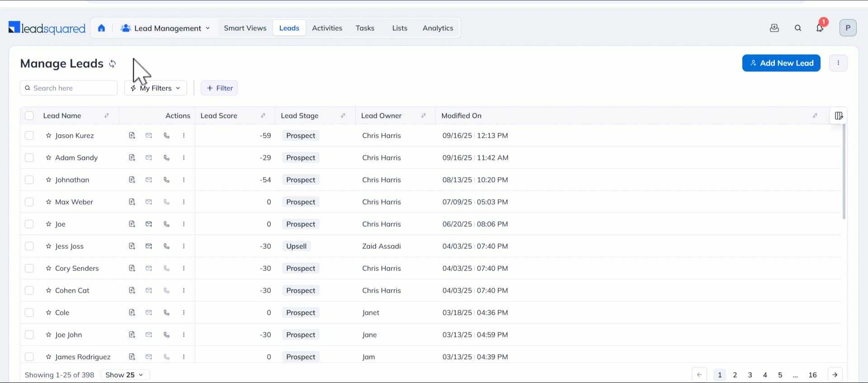This screenshot has width=868, height=383.
Task: Click the email icon for Adam Sandy
Action: [x=149, y=158]
